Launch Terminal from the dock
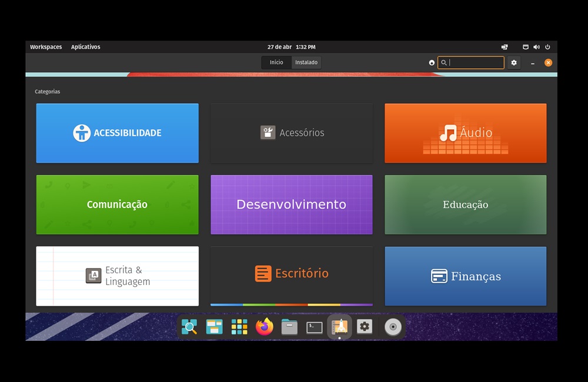The height and width of the screenshot is (382, 588). [315, 327]
